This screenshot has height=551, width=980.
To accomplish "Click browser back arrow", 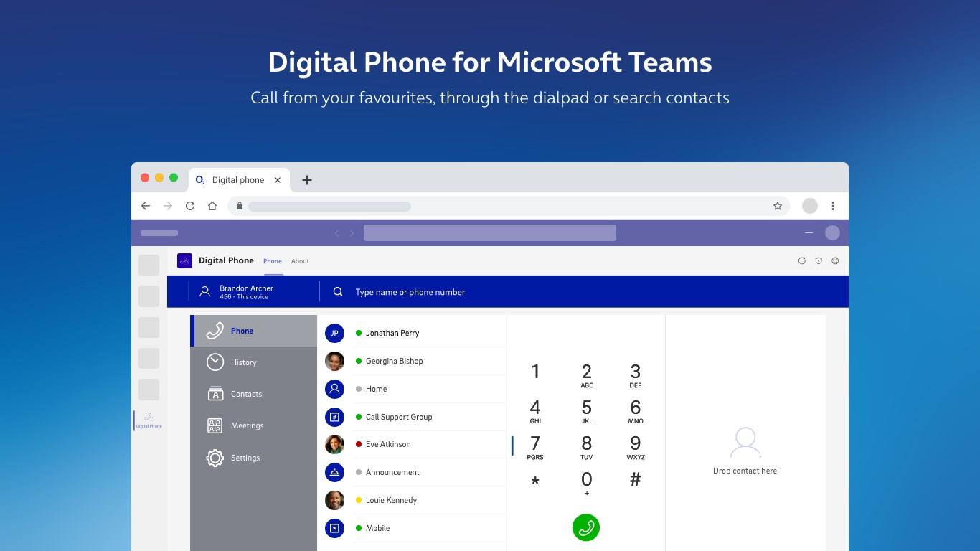I will 146,206.
